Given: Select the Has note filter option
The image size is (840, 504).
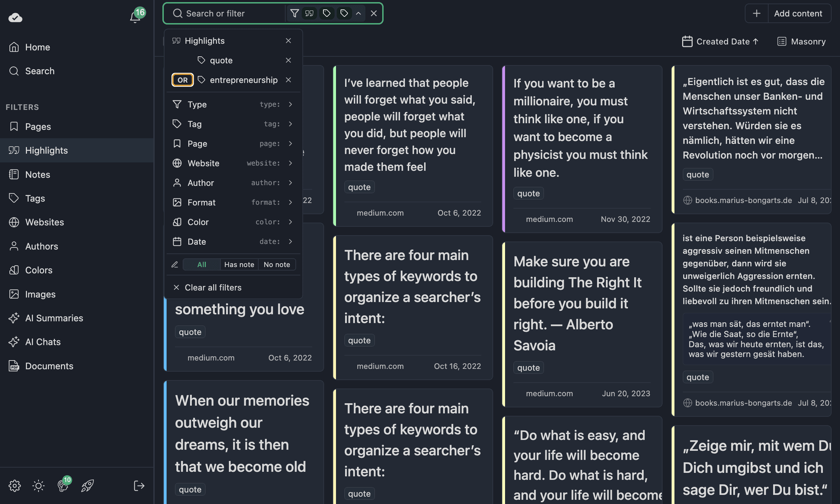Looking at the screenshot, I should pos(239,265).
